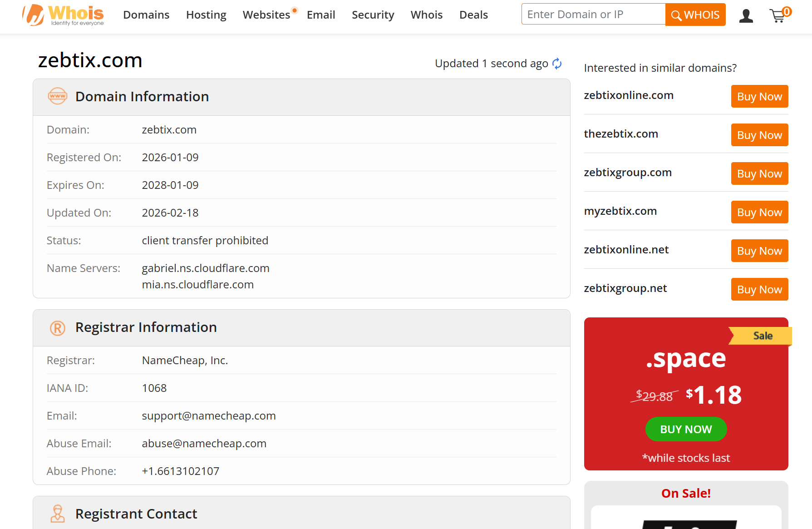The image size is (812, 529).
Task: Open the Whois menu item
Action: pyautogui.click(x=427, y=15)
